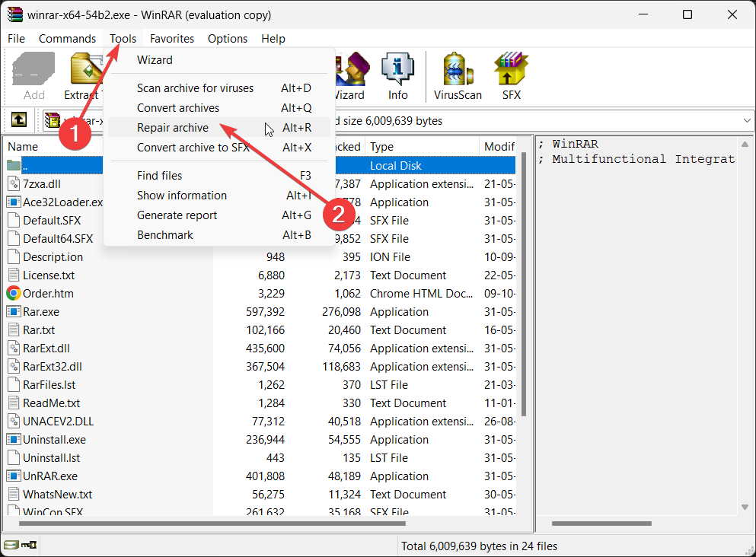
Task: Select the Rar.txt file name
Action: [x=39, y=329]
